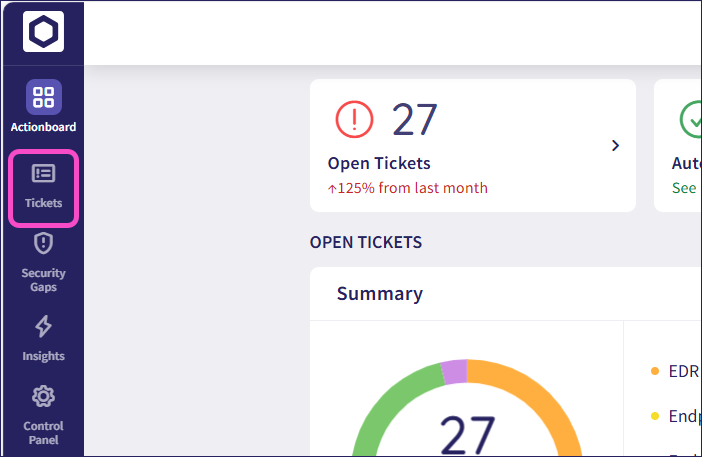Follow the green "See" link
Image resolution: width=702 pixels, height=457 pixels.
(x=684, y=188)
